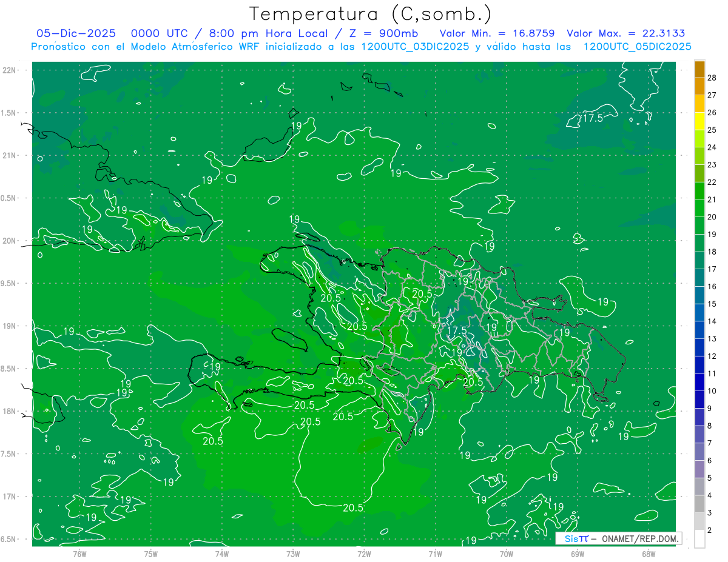Screen dimensions: 728x562
Task: Click legend value 11
Action: tap(712, 373)
